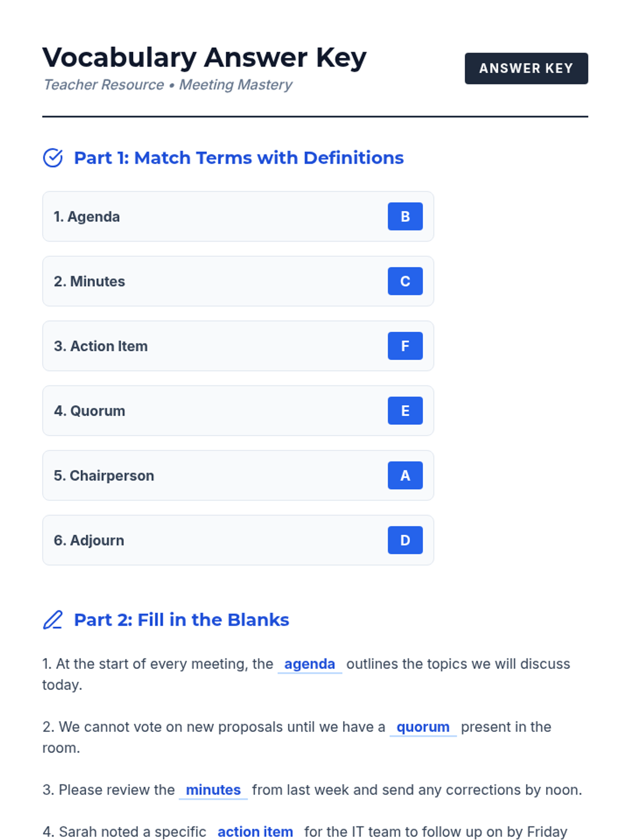Click the filled blank word 'agenda'

pos(310,664)
